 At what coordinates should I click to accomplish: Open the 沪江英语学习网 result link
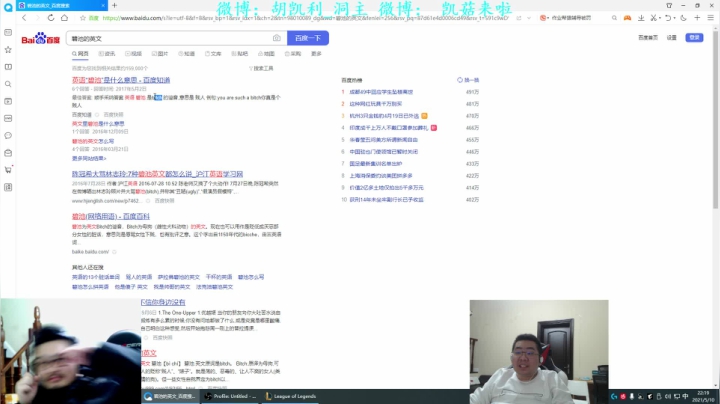(x=158, y=174)
